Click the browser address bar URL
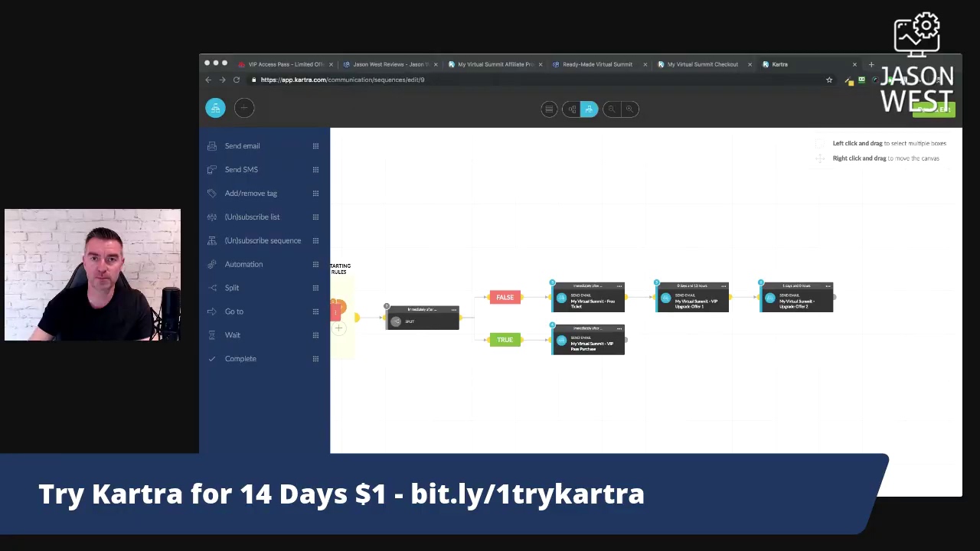The height and width of the screenshot is (551, 980). 342,80
